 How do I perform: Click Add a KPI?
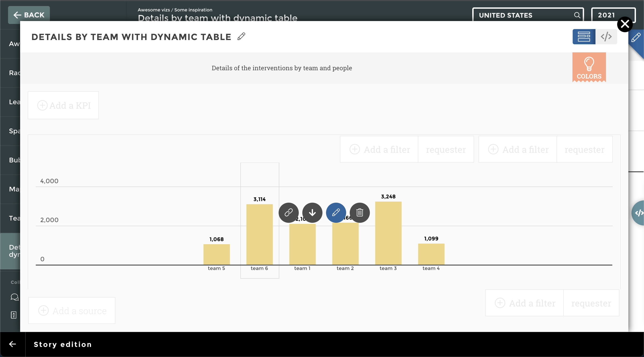(x=63, y=105)
